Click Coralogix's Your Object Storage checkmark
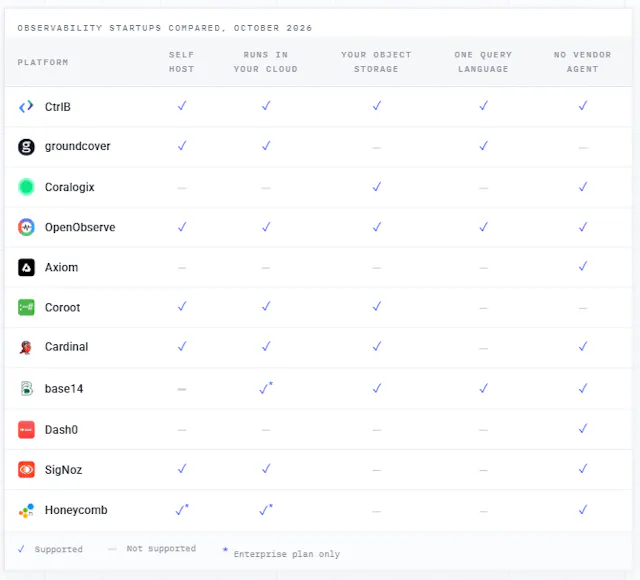The image size is (640, 580). click(x=377, y=187)
